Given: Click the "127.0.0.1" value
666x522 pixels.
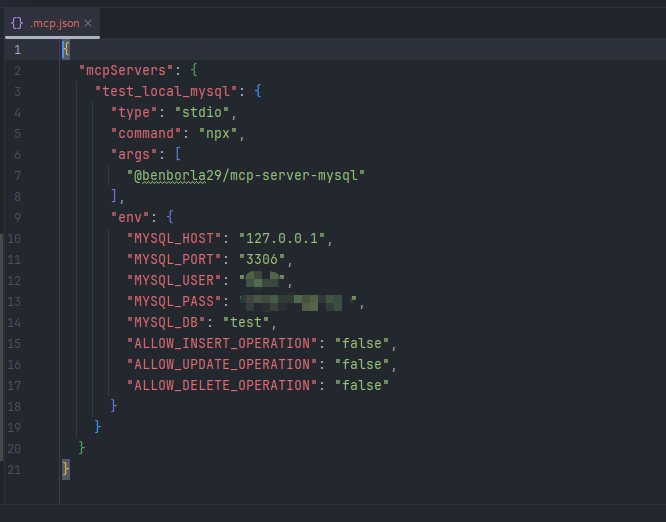Looking at the screenshot, I should (x=282, y=239).
